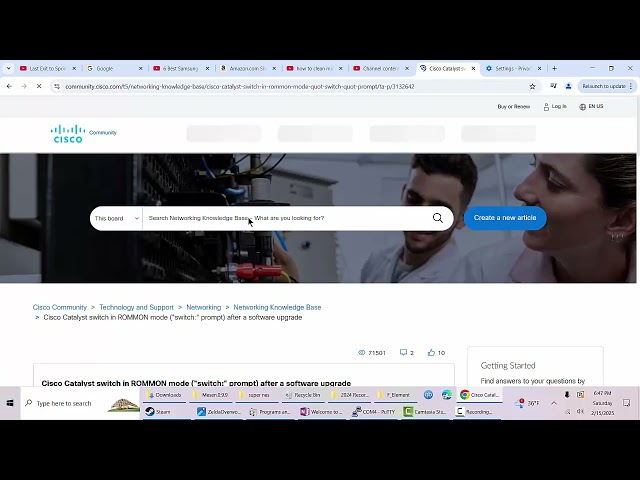
Task: Open EN US language selector
Action: pyautogui.click(x=591, y=107)
